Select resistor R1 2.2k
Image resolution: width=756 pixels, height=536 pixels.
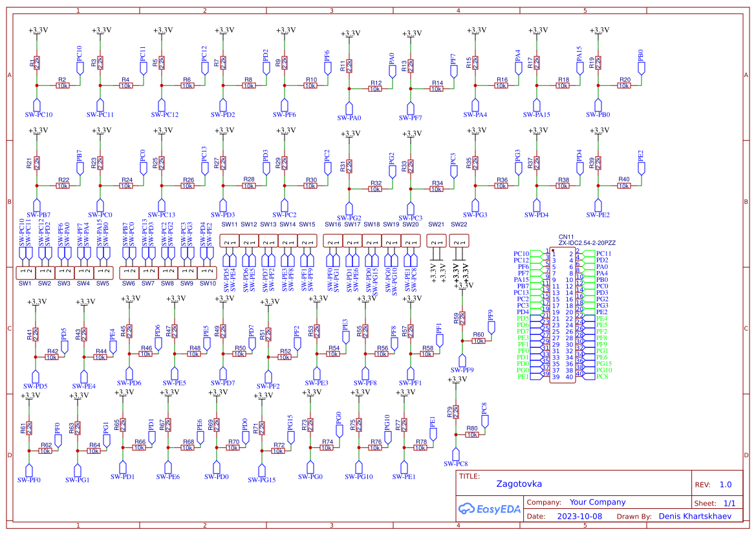click(x=37, y=63)
